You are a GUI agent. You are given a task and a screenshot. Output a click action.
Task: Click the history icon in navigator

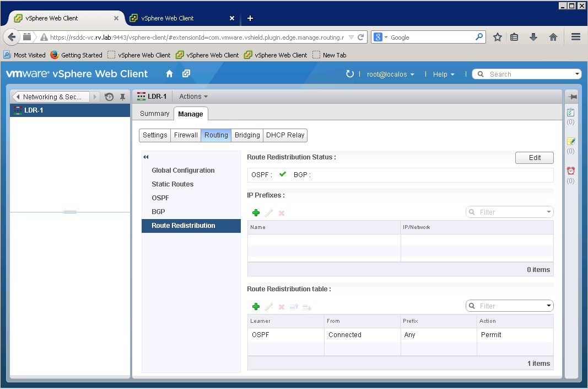pos(109,97)
